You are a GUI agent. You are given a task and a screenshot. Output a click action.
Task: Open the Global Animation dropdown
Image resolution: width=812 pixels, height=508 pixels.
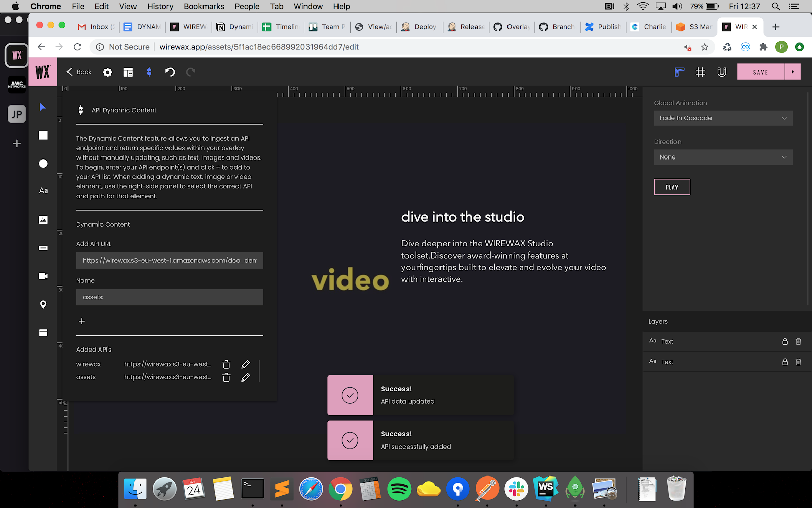723,118
